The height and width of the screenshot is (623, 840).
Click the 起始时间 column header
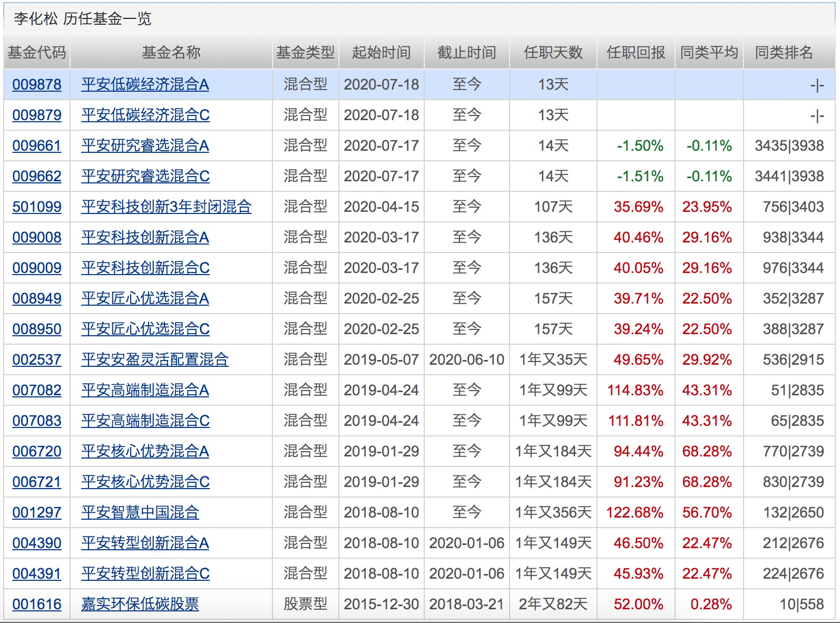[x=382, y=53]
